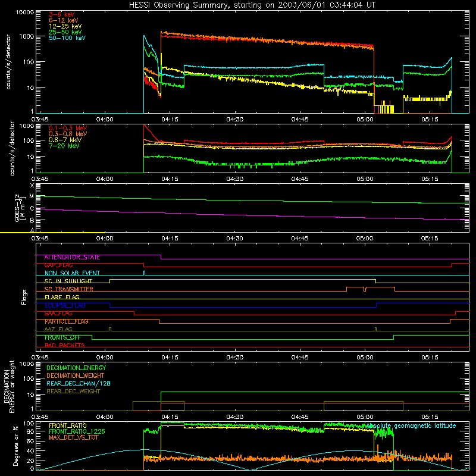Click the M class label on GOES axis
This screenshot has width=476, height=476.
[x=32, y=196]
